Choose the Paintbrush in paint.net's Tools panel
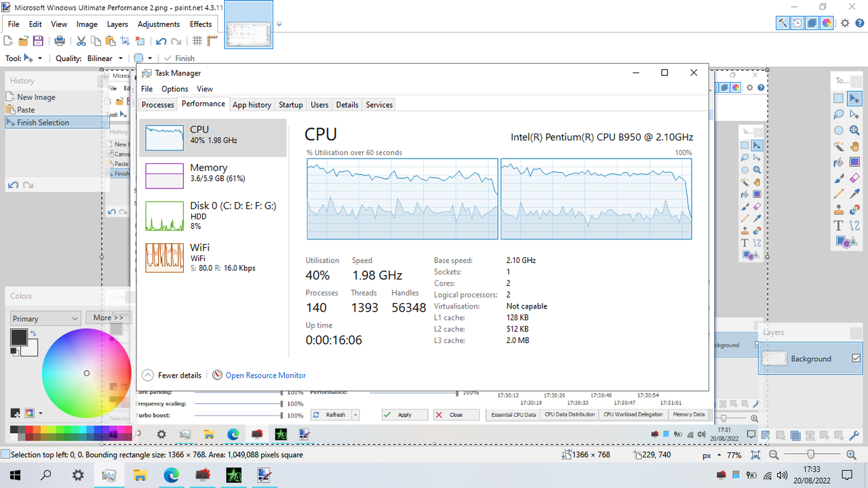This screenshot has height=488, width=868. pos(839,178)
